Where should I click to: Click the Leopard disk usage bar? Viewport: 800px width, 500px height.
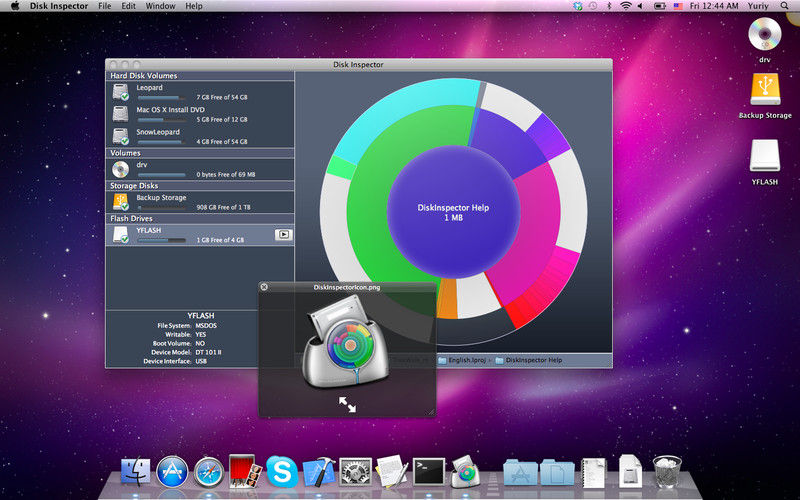[x=161, y=97]
